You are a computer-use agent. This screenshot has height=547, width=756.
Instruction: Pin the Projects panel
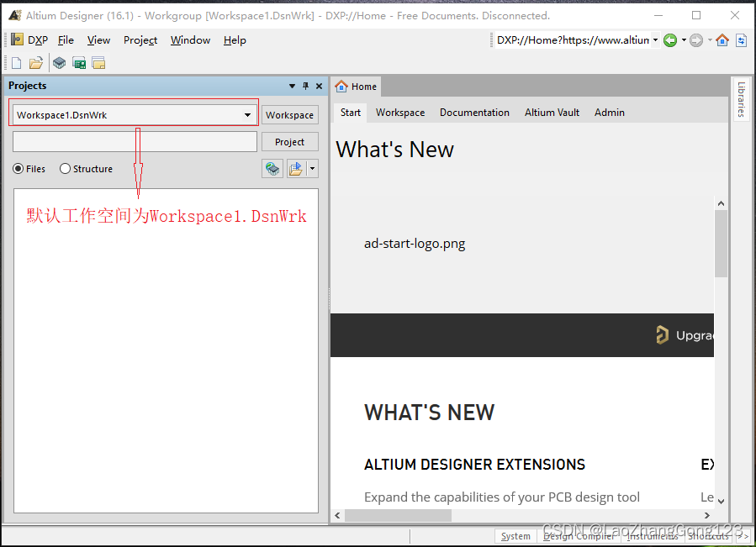click(x=305, y=86)
